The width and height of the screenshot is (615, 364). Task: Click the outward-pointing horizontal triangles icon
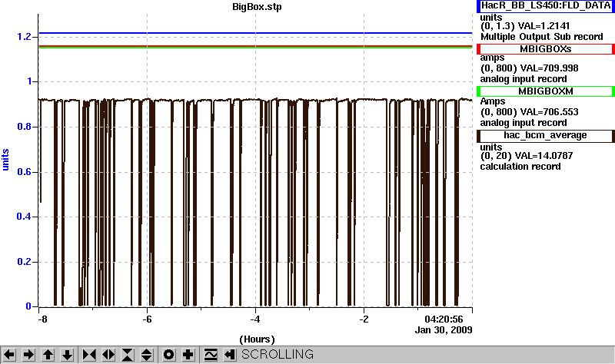(108, 355)
